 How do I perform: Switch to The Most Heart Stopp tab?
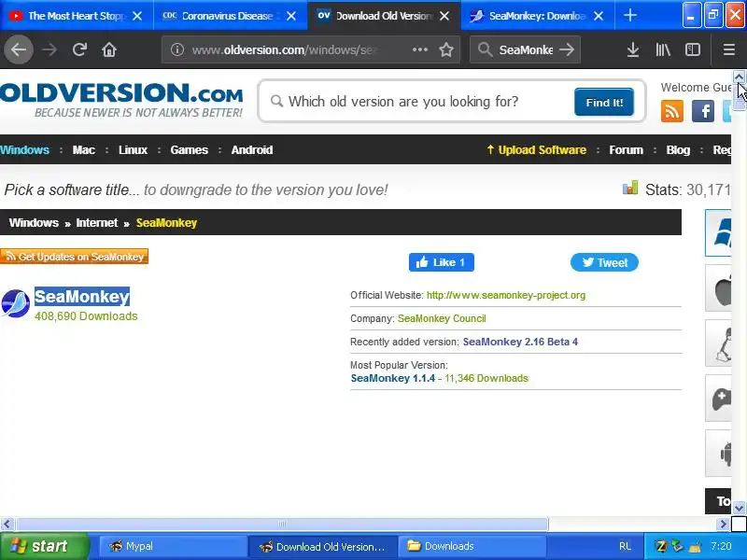77,16
